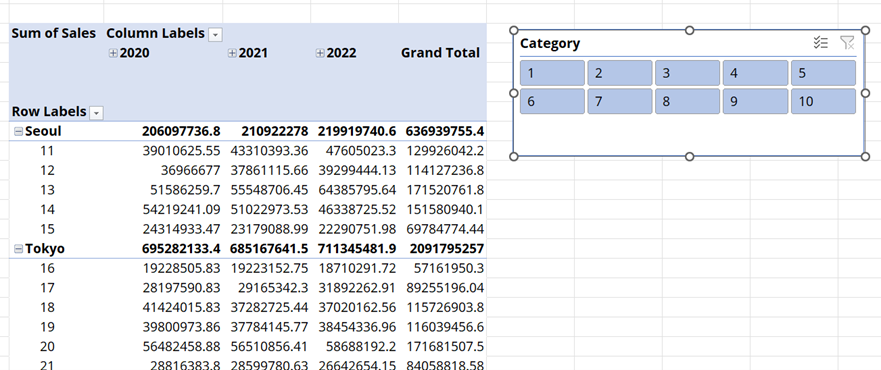Select Seoul 2021 total 210922278
Screen dimensions: 881x370
[275, 131]
